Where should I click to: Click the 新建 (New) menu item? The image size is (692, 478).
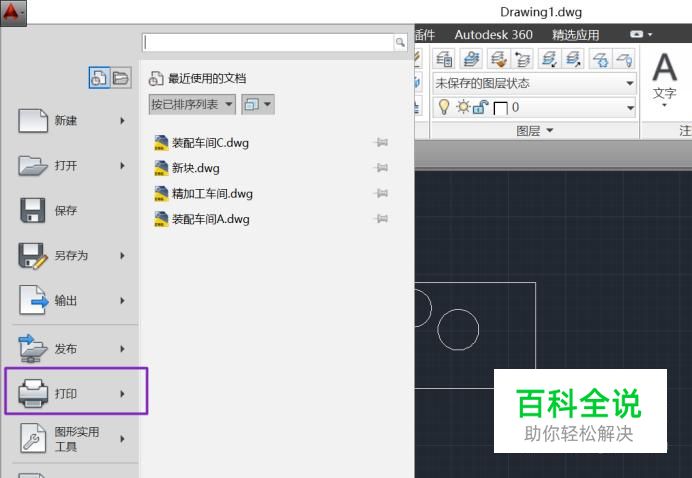point(73,120)
